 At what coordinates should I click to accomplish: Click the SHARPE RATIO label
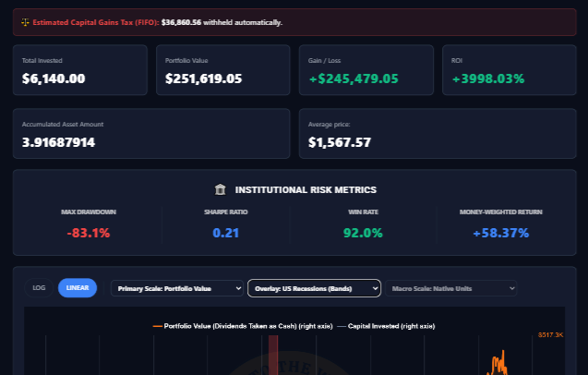coord(226,212)
